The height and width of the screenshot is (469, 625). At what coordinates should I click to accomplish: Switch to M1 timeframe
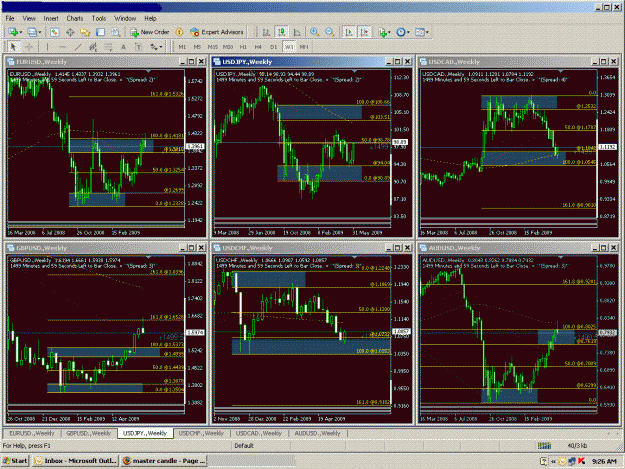click(182, 47)
